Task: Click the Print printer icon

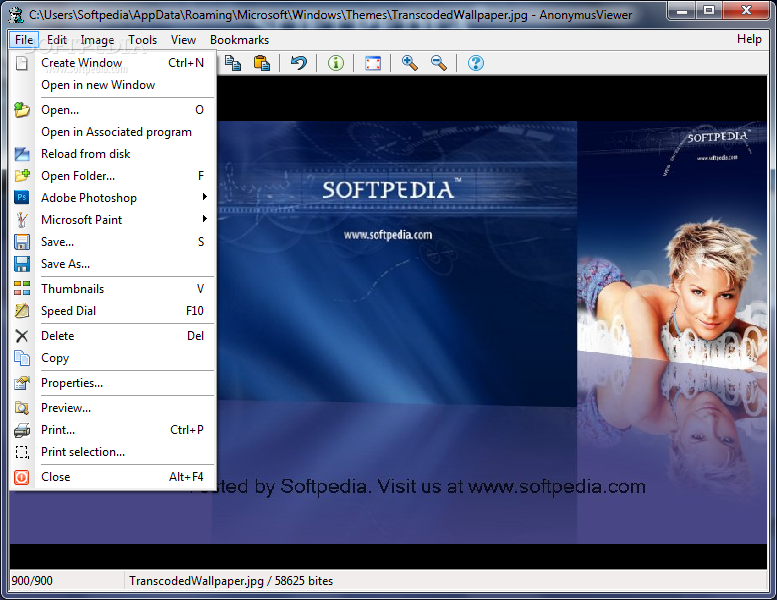Action: (22, 430)
